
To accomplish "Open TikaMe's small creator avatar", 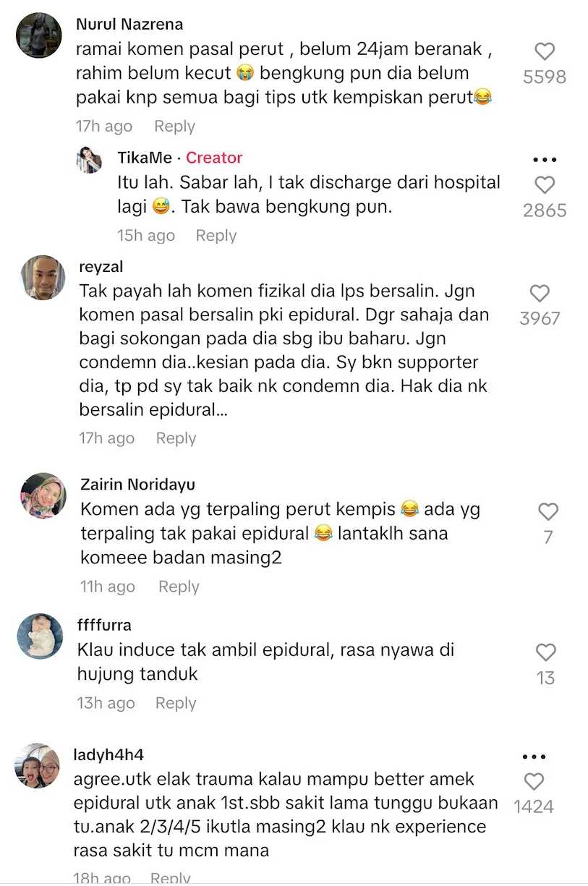I will tap(90, 160).
